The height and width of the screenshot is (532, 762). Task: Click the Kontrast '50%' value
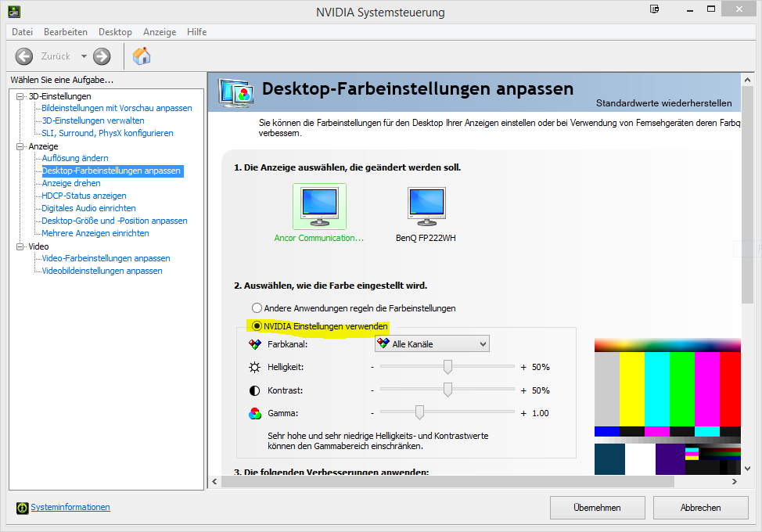pyautogui.click(x=541, y=390)
